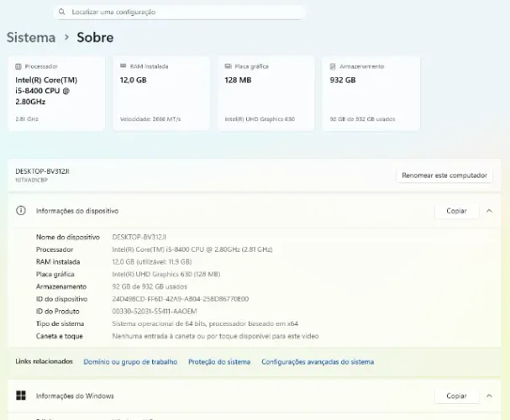Click the info icon beside Informações do dispositivo
The width and height of the screenshot is (510, 420).
[x=21, y=211]
